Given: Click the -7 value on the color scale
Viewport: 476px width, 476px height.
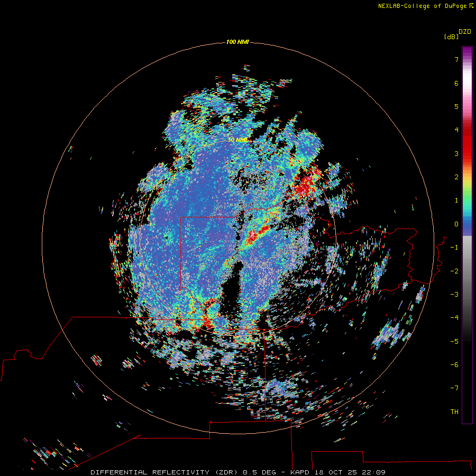Looking at the screenshot, I should coord(454,388).
